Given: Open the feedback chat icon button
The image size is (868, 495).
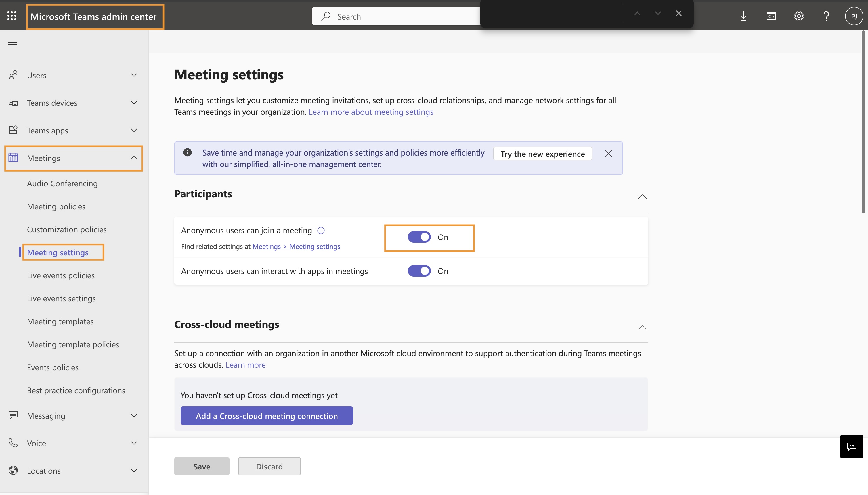Looking at the screenshot, I should 851,446.
